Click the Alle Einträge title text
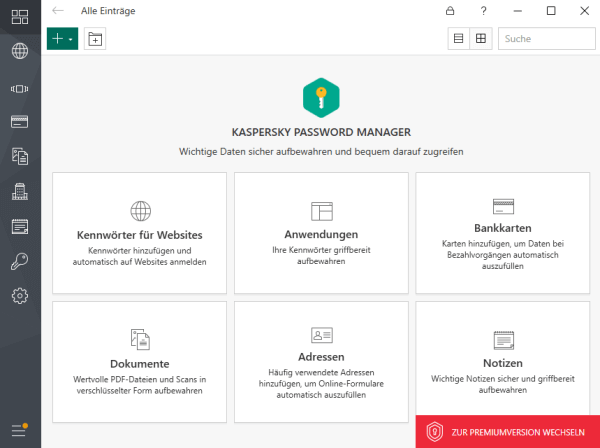 pos(108,11)
